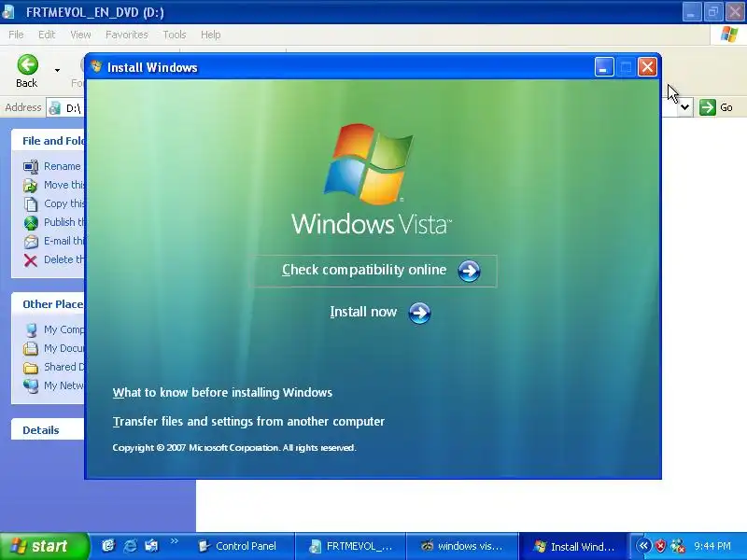747x560 pixels.
Task: Click the Explorer window title bar drive icon
Action: (8, 12)
